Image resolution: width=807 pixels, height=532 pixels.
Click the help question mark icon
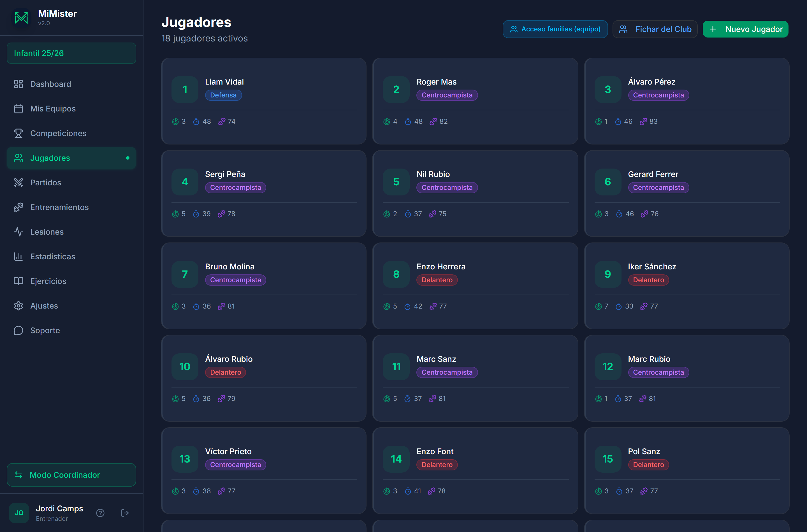coord(100,513)
